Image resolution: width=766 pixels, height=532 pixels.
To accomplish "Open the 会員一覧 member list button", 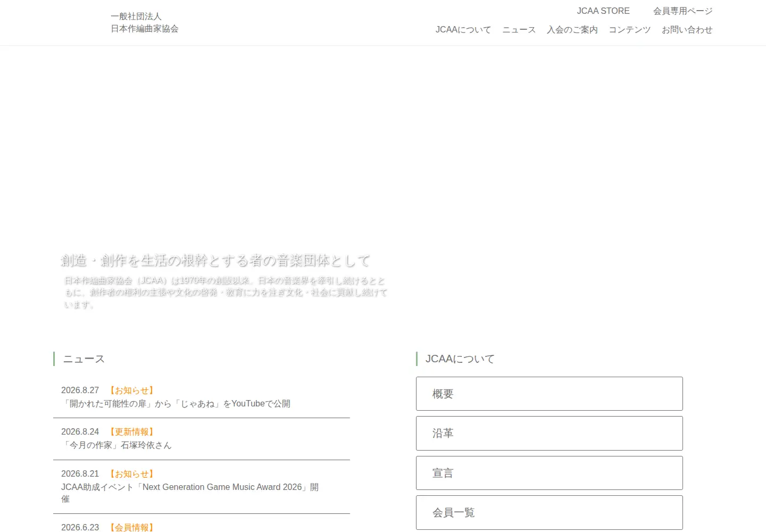I will coord(549,513).
